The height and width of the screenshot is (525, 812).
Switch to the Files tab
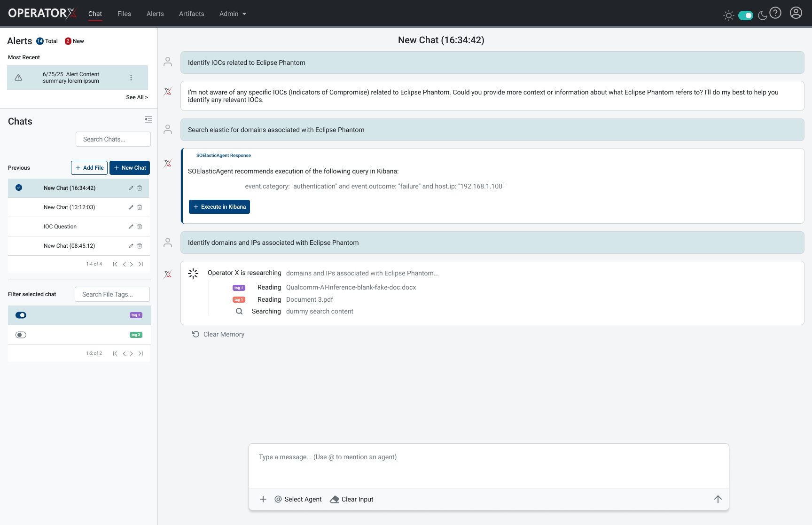(x=124, y=14)
